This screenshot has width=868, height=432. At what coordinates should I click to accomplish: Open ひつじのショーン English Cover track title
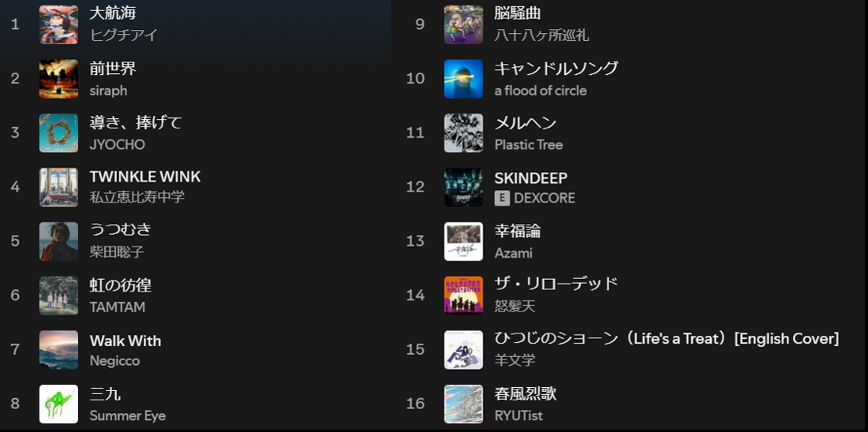pos(667,338)
